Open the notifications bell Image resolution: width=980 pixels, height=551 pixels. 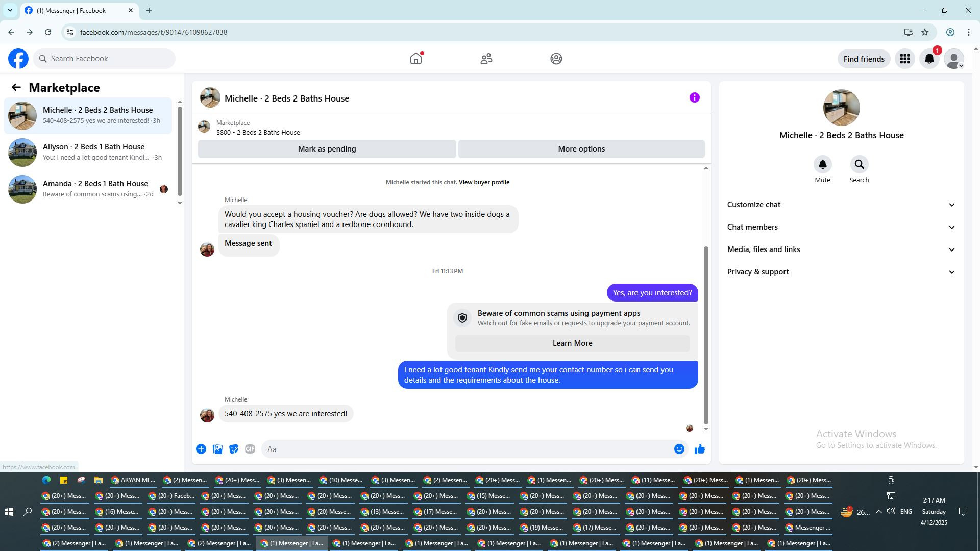[x=929, y=59]
